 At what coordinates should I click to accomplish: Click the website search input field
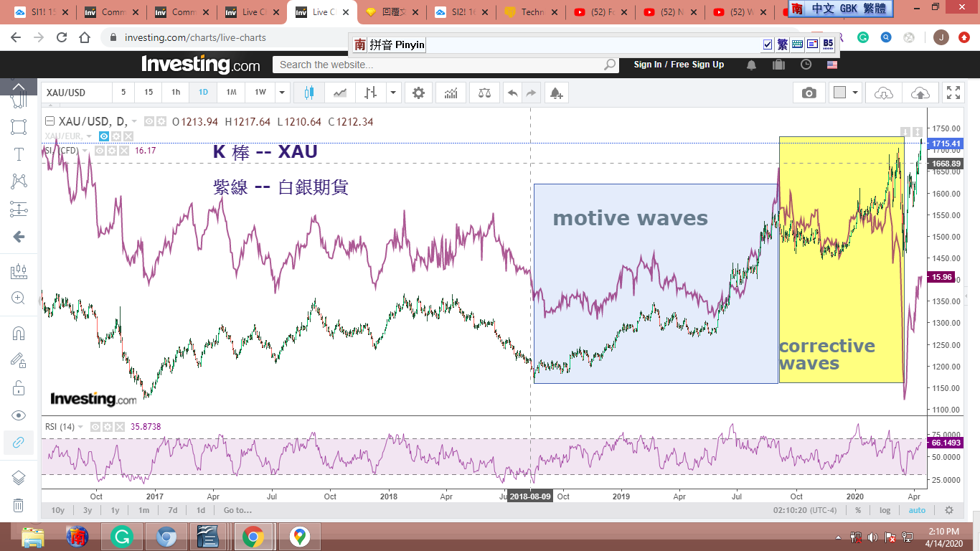pyautogui.click(x=438, y=65)
